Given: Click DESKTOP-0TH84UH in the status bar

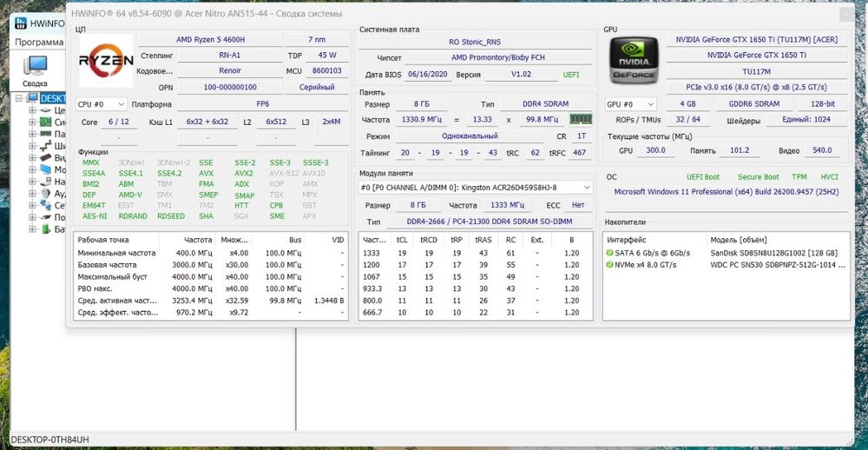Looking at the screenshot, I should click(49, 440).
